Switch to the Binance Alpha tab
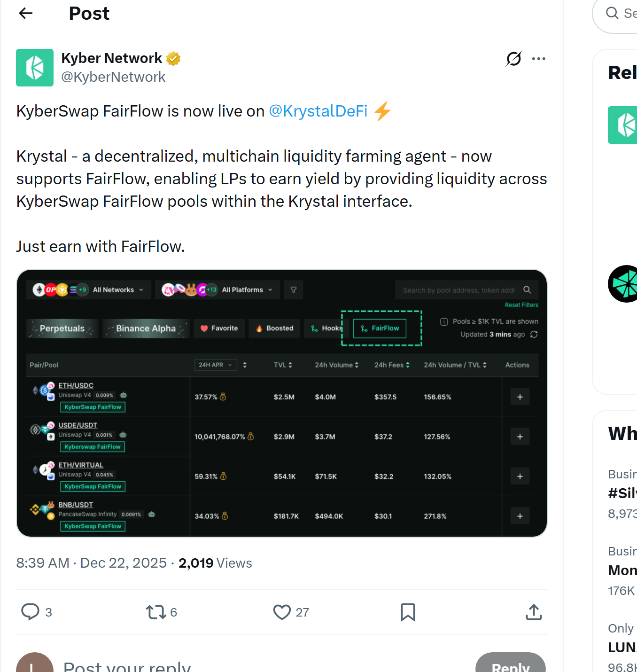 (146, 328)
